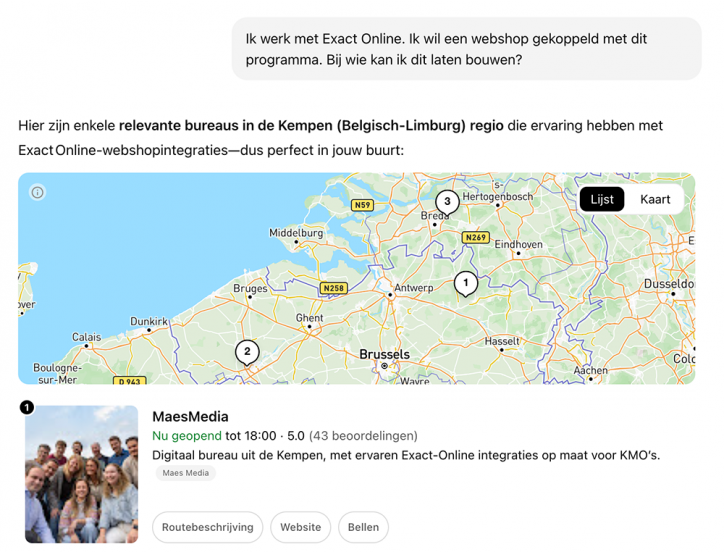Click the 'Nu geopend' status text
Viewport: 724px width, 552px height.
tap(187, 436)
